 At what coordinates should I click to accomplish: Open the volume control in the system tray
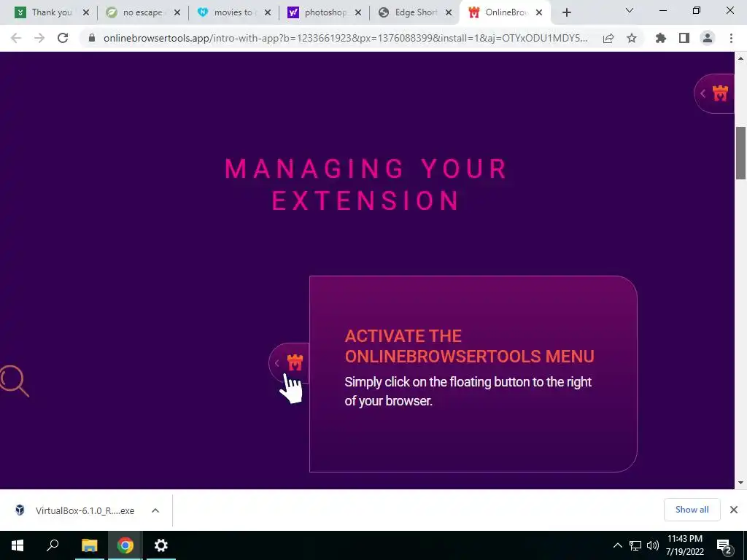point(653,545)
